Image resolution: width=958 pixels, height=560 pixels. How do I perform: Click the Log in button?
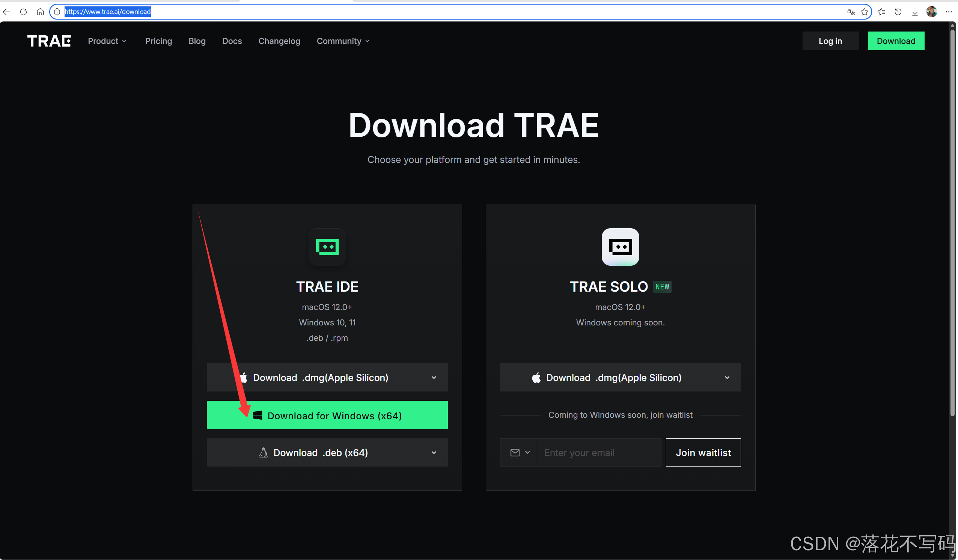(830, 41)
